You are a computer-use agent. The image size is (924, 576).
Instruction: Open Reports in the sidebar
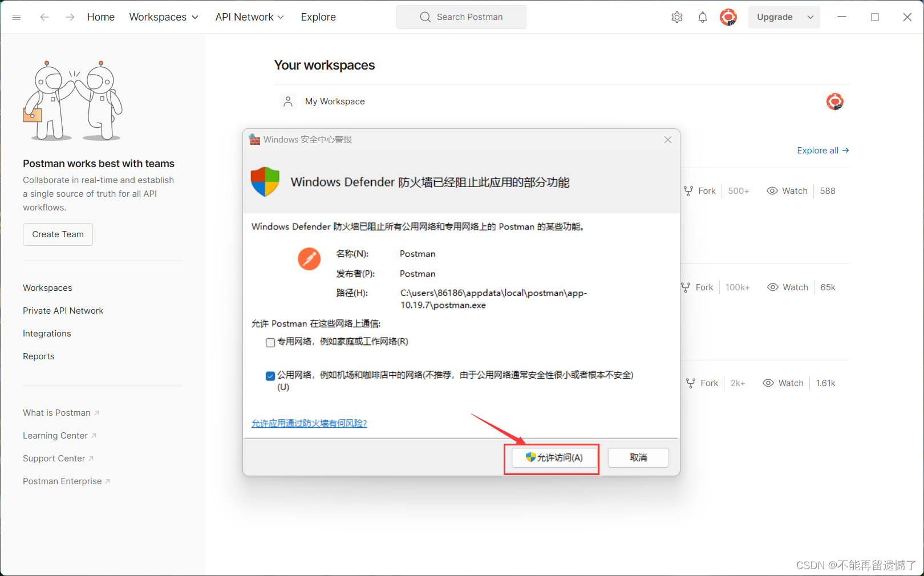[x=39, y=356]
